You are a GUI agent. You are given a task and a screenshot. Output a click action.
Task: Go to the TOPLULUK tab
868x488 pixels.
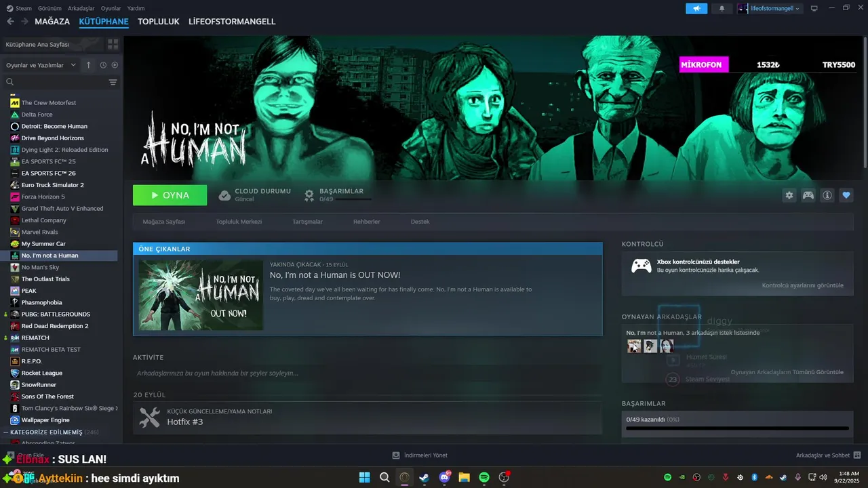click(x=159, y=22)
